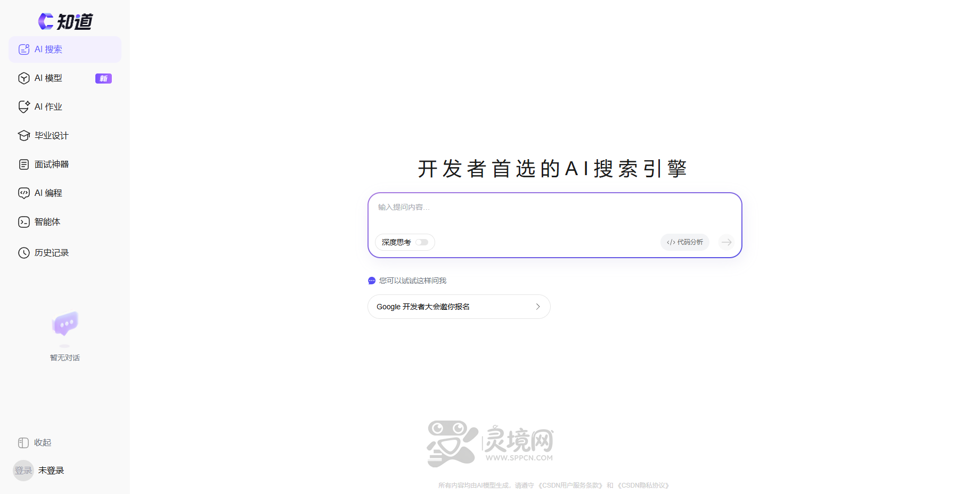
Task: Open the 面试神器 menu item
Action: coord(65,164)
